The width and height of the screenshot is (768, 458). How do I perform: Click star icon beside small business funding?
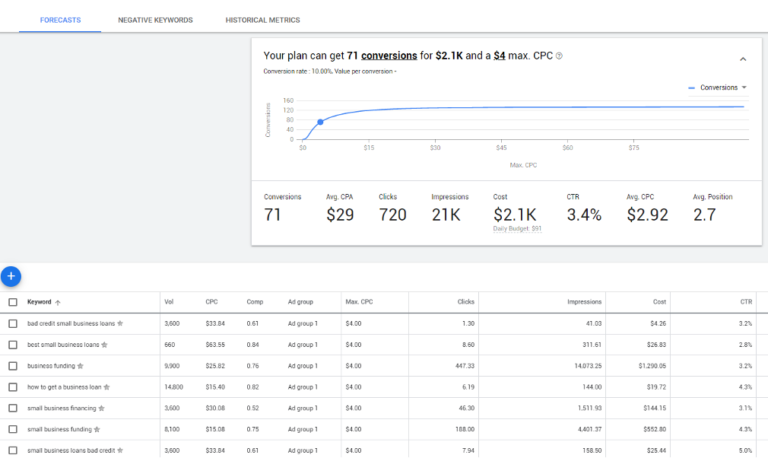click(97, 429)
